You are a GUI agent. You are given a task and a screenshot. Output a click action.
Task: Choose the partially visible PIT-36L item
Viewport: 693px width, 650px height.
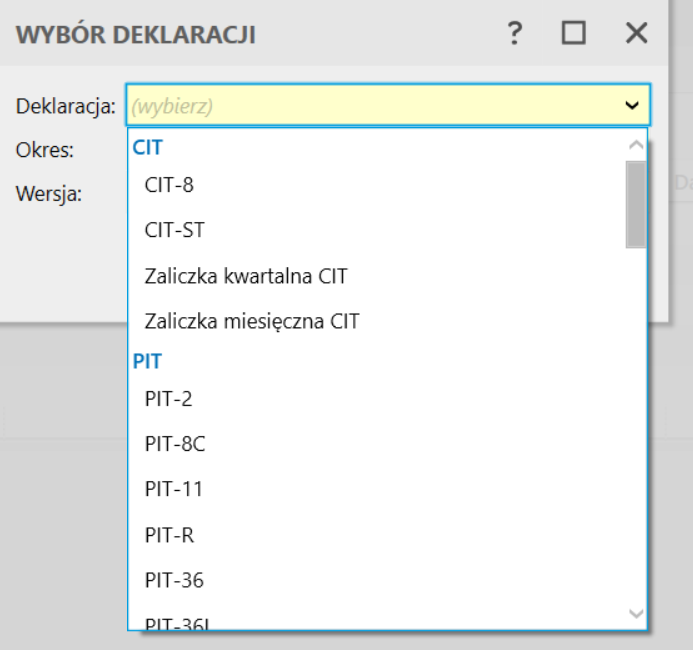tap(178, 624)
